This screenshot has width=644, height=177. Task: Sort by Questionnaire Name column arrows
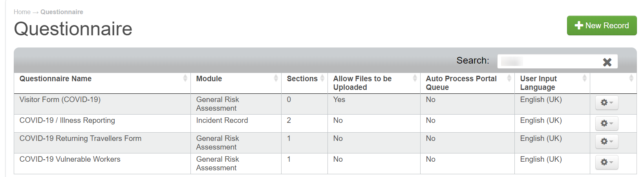[185, 78]
